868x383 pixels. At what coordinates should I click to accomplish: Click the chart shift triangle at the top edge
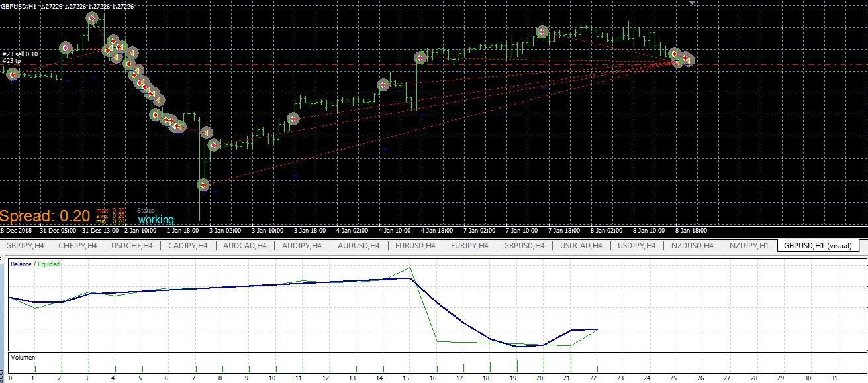tap(693, 3)
